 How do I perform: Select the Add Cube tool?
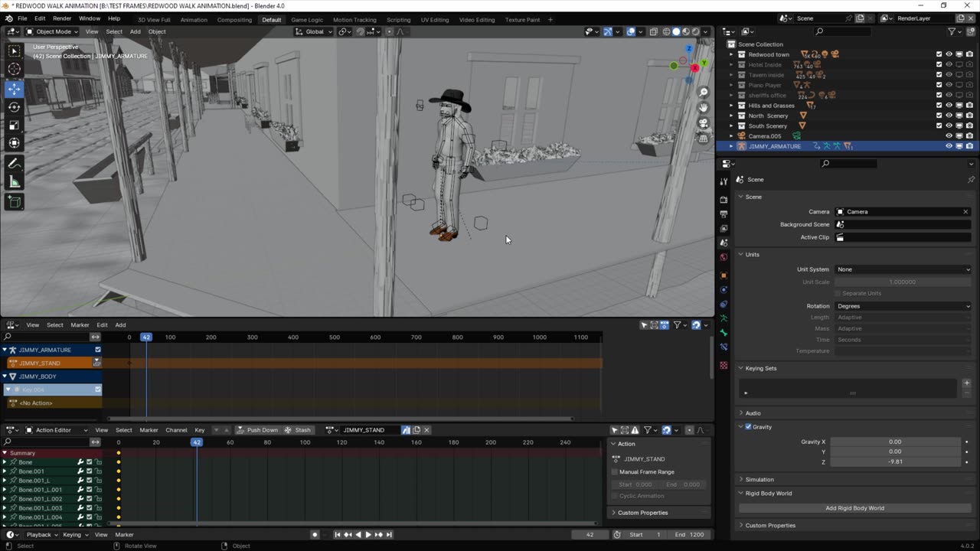point(14,202)
